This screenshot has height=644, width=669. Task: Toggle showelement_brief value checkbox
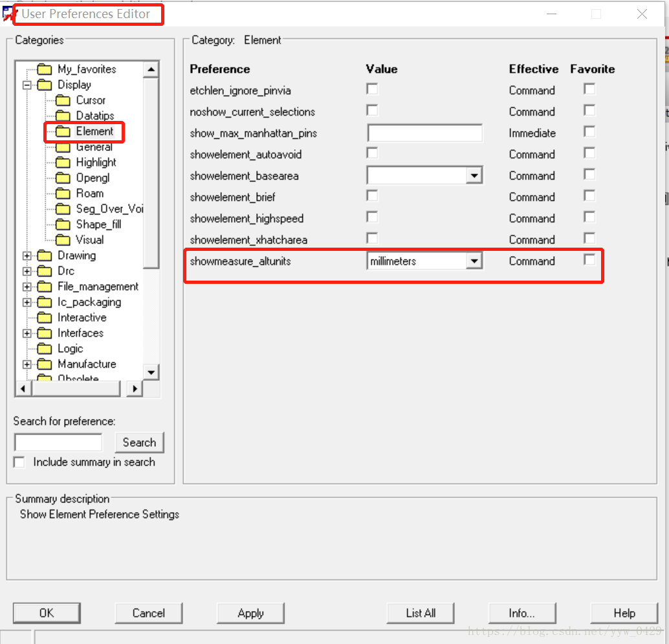[372, 196]
